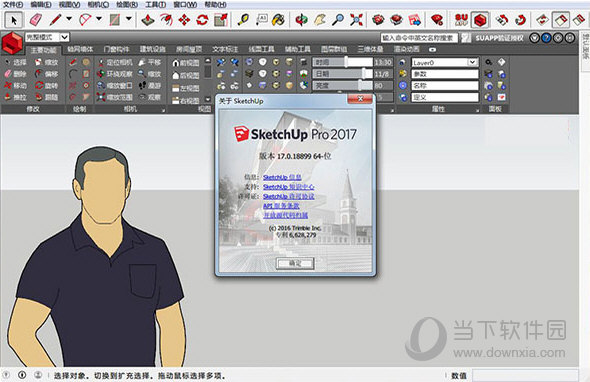Viewport: 590px width, 382px height.
Task: Open the Layer0 layer dropdown
Action: pyautogui.click(x=473, y=62)
